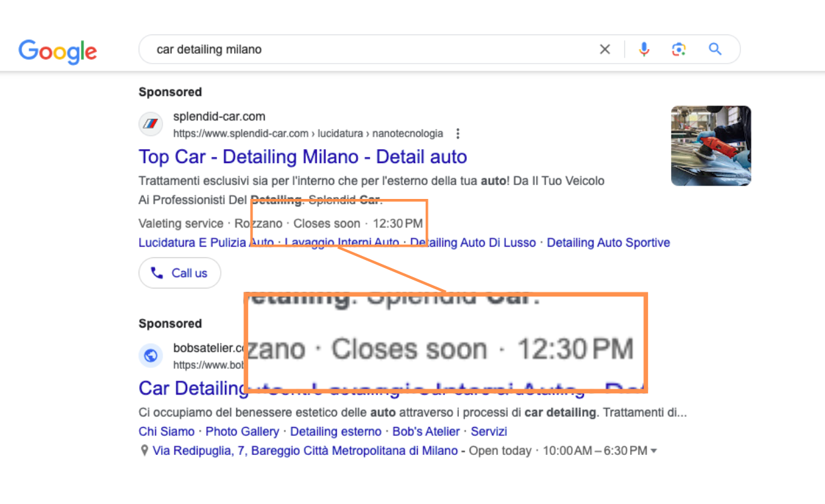Open the Bob's Atelier sitelink
Screen dimensions: 825x504
click(x=426, y=432)
